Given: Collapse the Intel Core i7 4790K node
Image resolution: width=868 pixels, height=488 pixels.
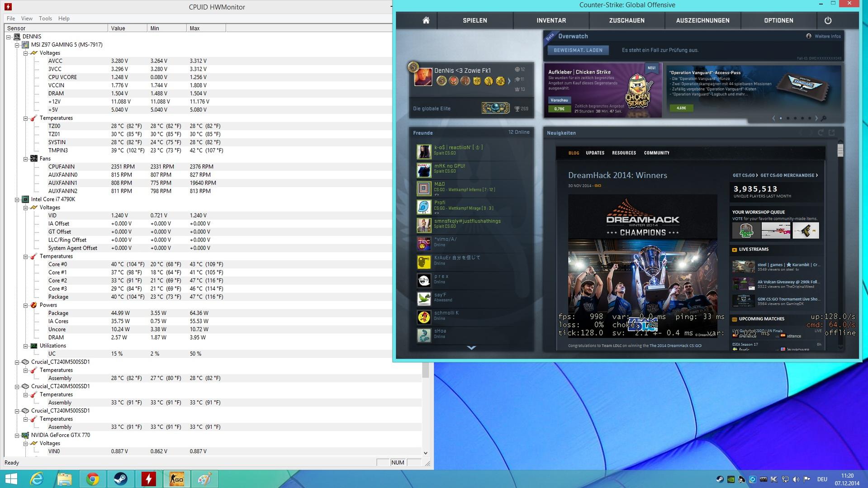Looking at the screenshot, I should tap(17, 199).
